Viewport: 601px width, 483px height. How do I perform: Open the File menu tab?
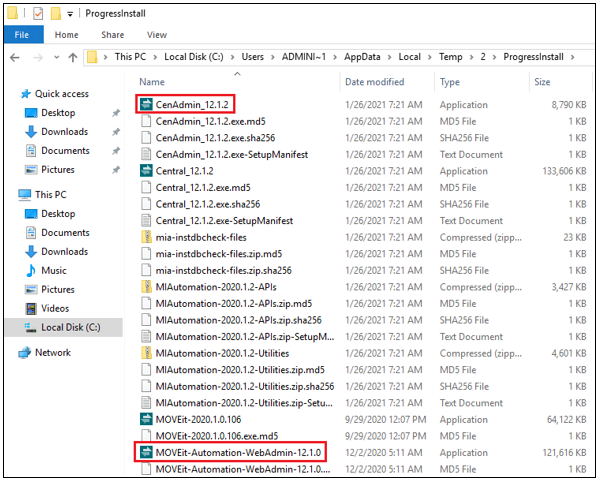point(22,35)
